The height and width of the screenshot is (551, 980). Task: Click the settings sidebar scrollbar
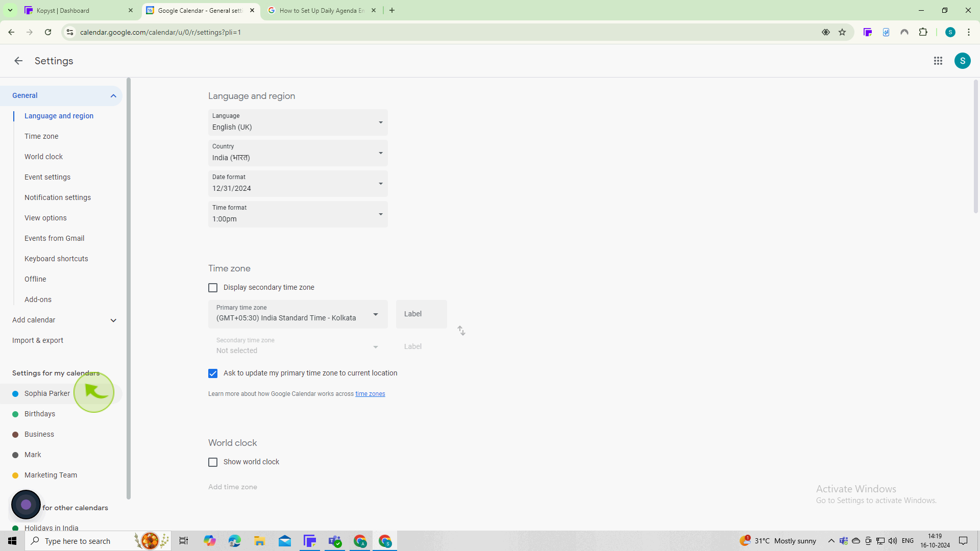coord(129,288)
